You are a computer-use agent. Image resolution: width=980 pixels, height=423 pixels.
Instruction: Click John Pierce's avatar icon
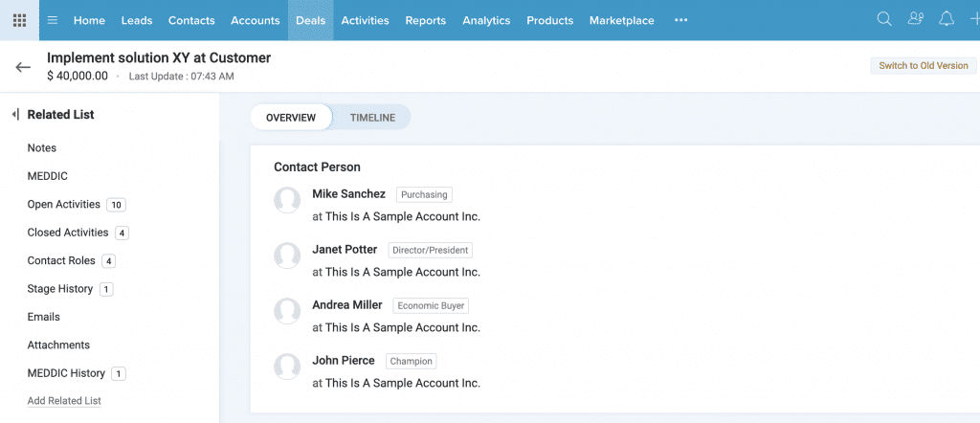(x=287, y=367)
